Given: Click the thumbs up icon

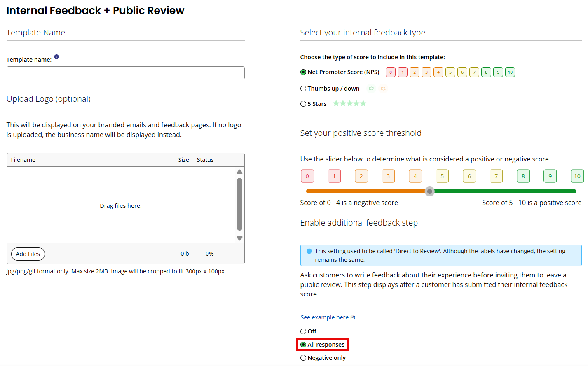Looking at the screenshot, I should 371,89.
